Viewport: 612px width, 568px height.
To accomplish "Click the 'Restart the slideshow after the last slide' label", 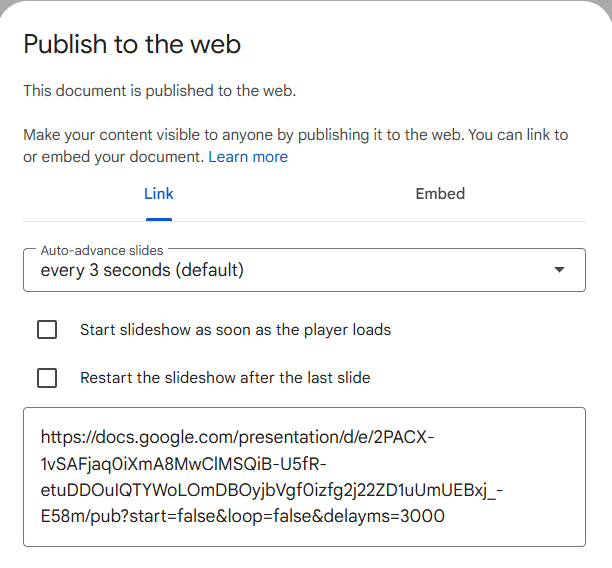I will pyautogui.click(x=225, y=378).
